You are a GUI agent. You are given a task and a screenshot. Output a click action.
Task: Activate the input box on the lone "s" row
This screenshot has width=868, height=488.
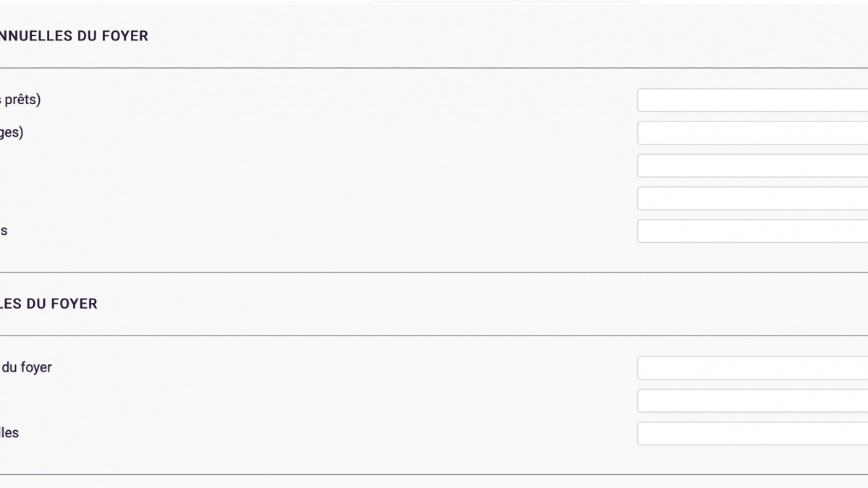click(x=752, y=231)
